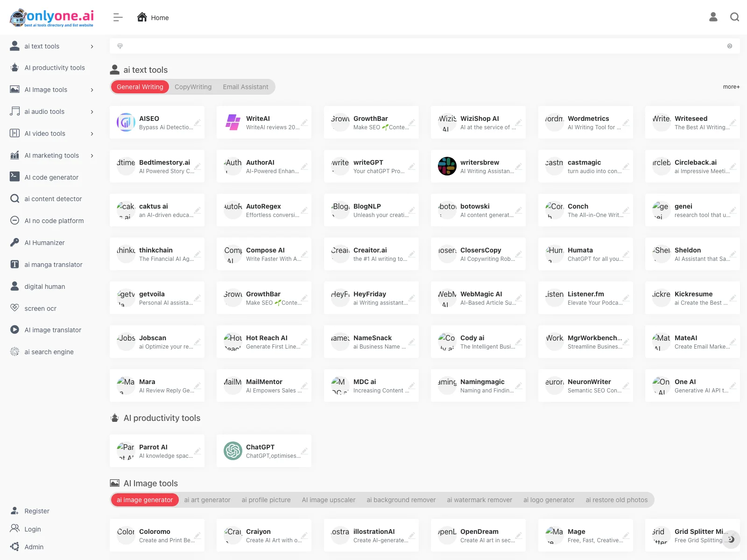Click the screen ocr icon
747x560 pixels.
tap(15, 308)
